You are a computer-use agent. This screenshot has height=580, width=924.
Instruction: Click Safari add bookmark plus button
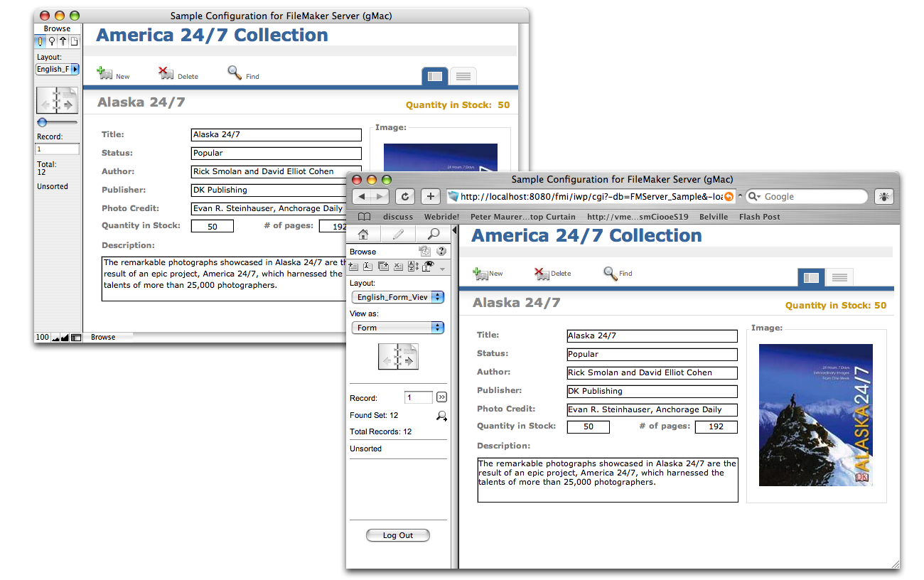[x=431, y=196]
